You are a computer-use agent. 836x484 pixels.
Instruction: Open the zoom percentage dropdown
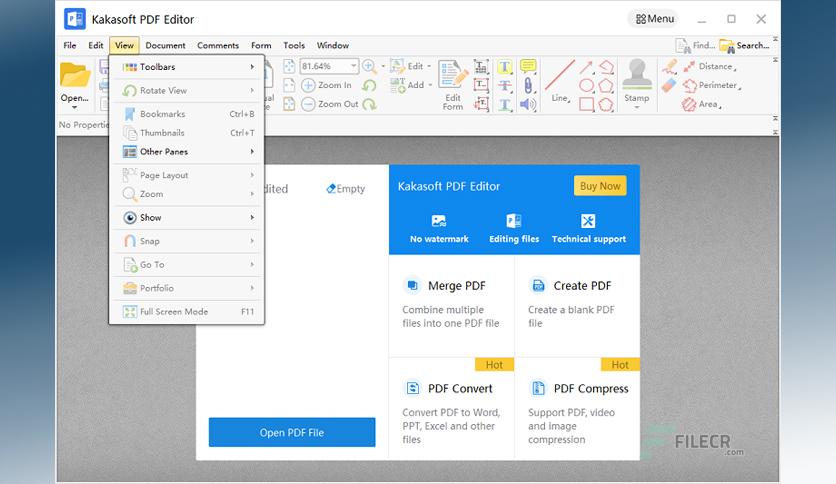[353, 66]
